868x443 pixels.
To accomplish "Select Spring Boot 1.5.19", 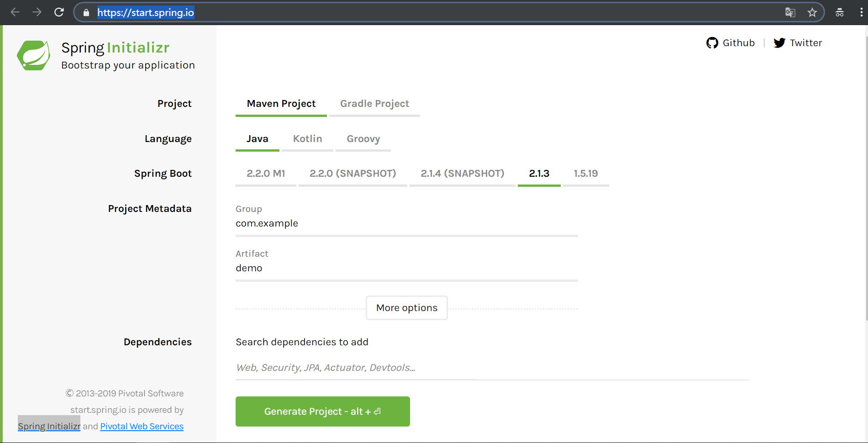I will point(586,174).
